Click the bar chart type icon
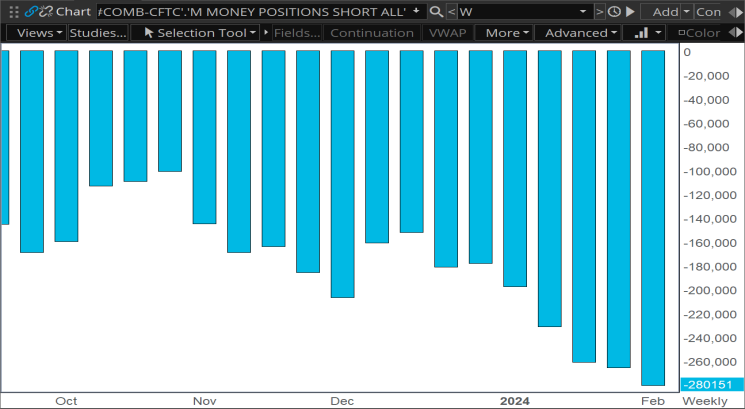This screenshot has height=409, width=745. pyautogui.click(x=641, y=33)
